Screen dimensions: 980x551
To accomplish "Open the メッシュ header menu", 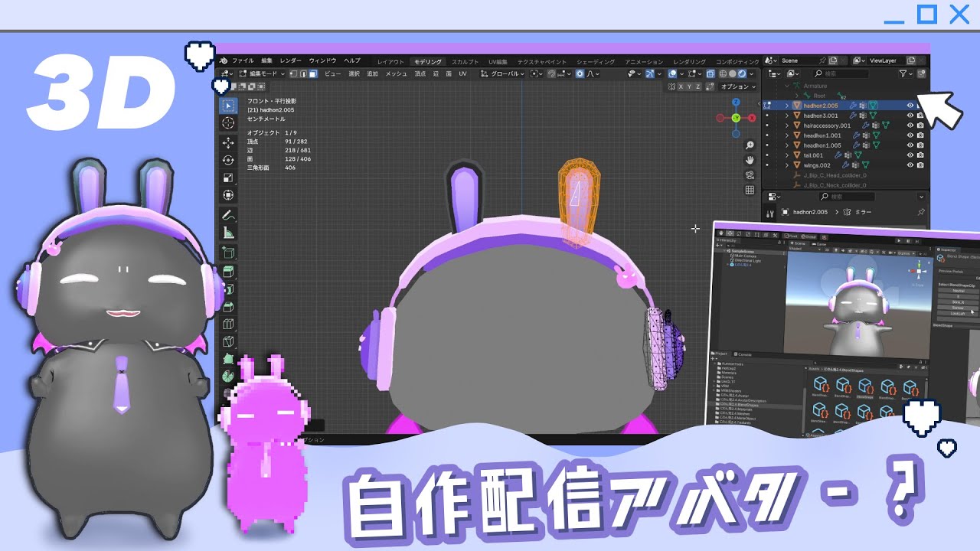I will click(x=396, y=74).
